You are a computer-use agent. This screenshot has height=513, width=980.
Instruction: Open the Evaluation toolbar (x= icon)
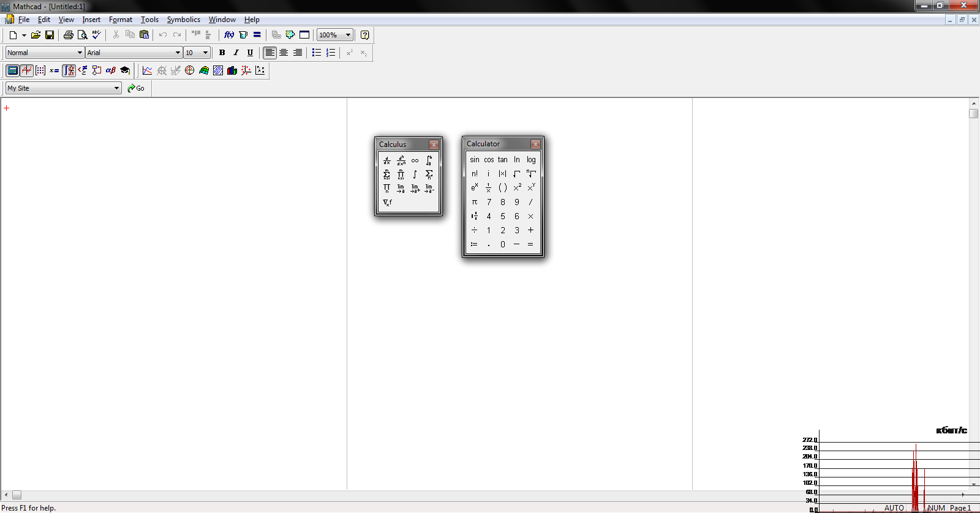coord(55,70)
